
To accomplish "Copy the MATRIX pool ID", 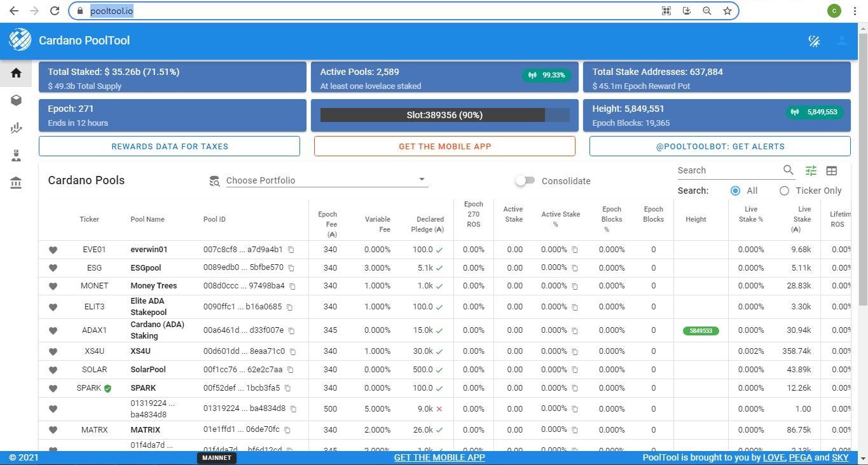I will (287, 430).
